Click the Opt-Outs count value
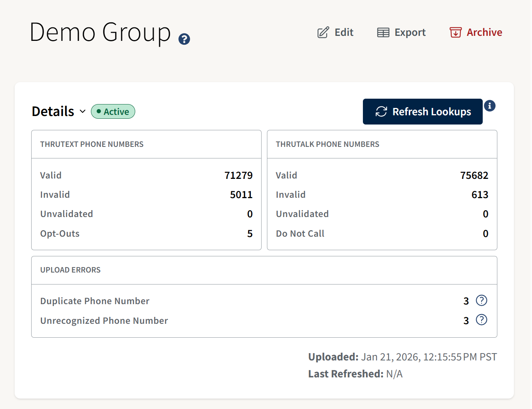 pos(250,233)
